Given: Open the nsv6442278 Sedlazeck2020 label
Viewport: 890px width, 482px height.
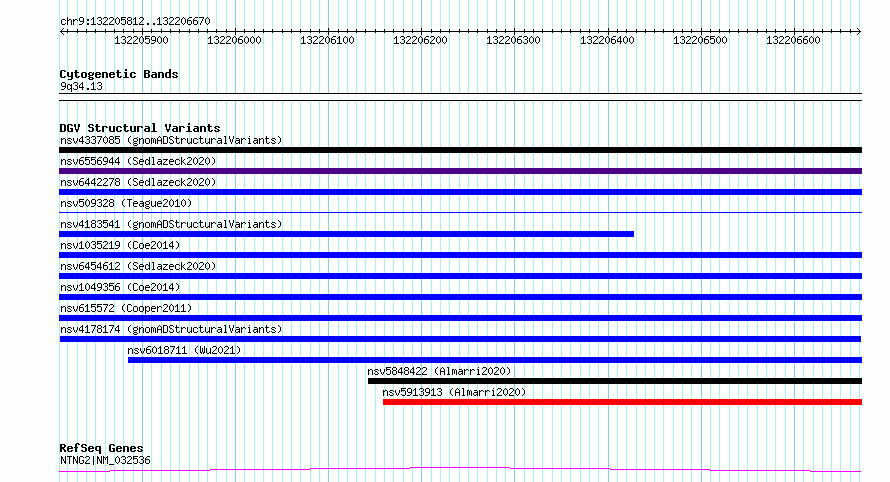Looking at the screenshot, I should [x=138, y=182].
